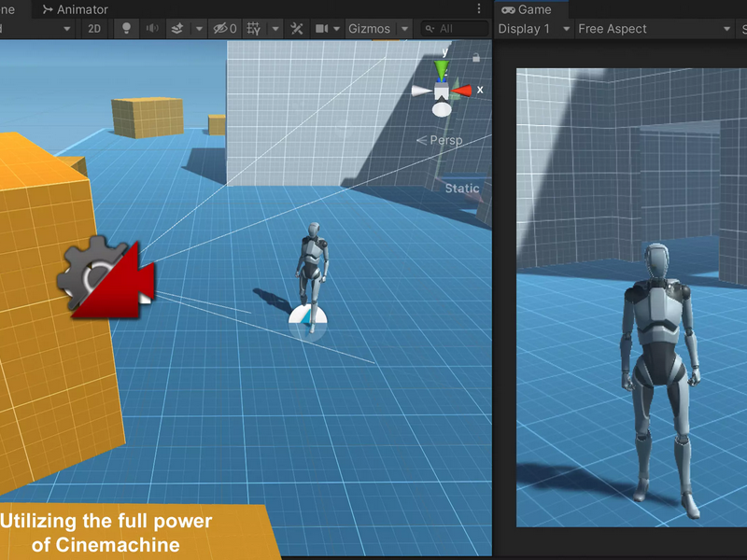Click the red X axis gizmo cone

click(x=461, y=90)
